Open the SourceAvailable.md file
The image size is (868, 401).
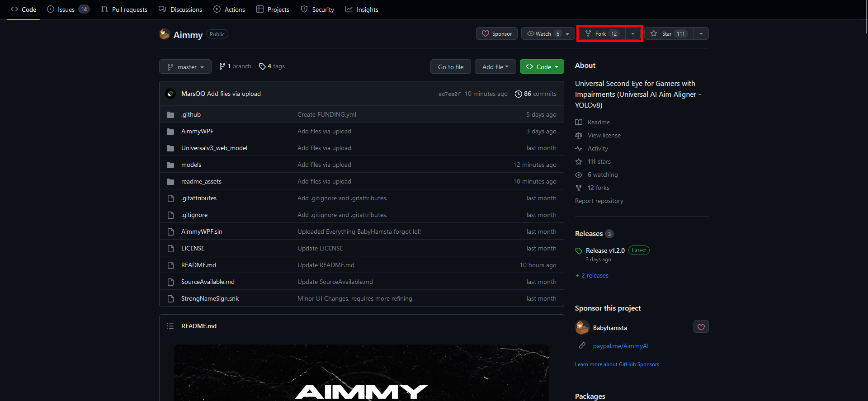(208, 282)
